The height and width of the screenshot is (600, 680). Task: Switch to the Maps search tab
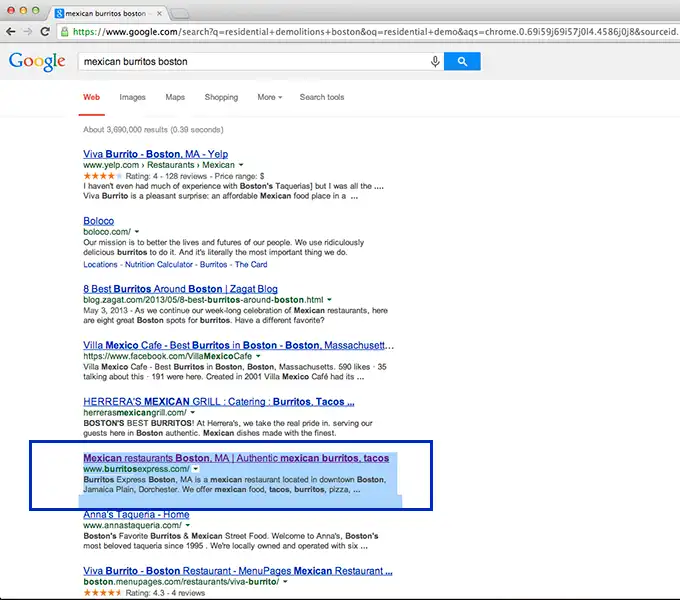pyautogui.click(x=175, y=97)
